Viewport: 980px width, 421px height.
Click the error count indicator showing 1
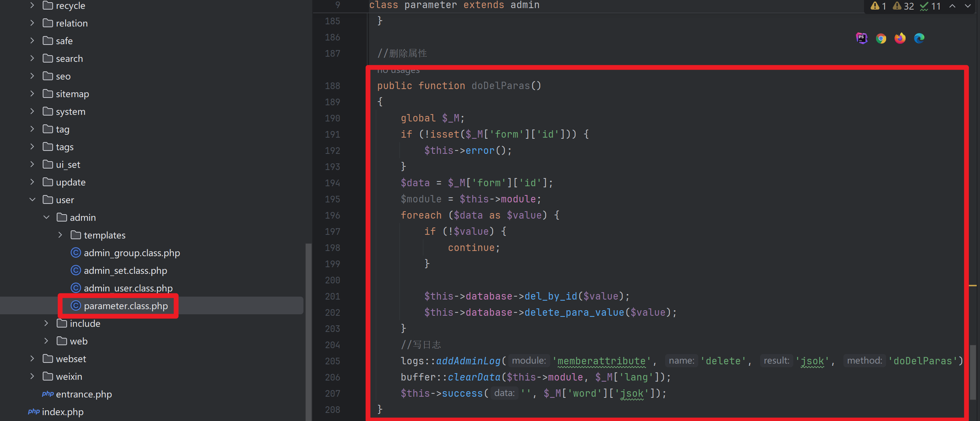[878, 6]
